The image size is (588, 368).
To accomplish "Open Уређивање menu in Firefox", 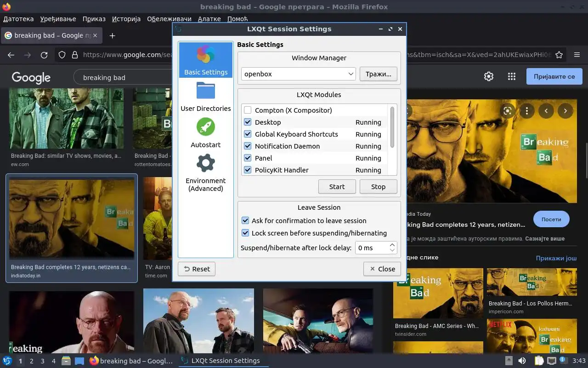I will tap(58, 19).
